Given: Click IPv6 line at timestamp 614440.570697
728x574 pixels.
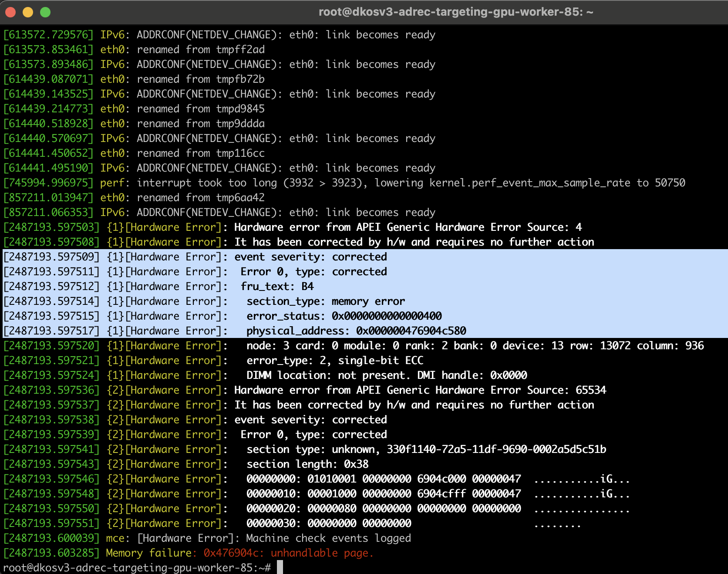Looking at the screenshot, I should 219,138.
